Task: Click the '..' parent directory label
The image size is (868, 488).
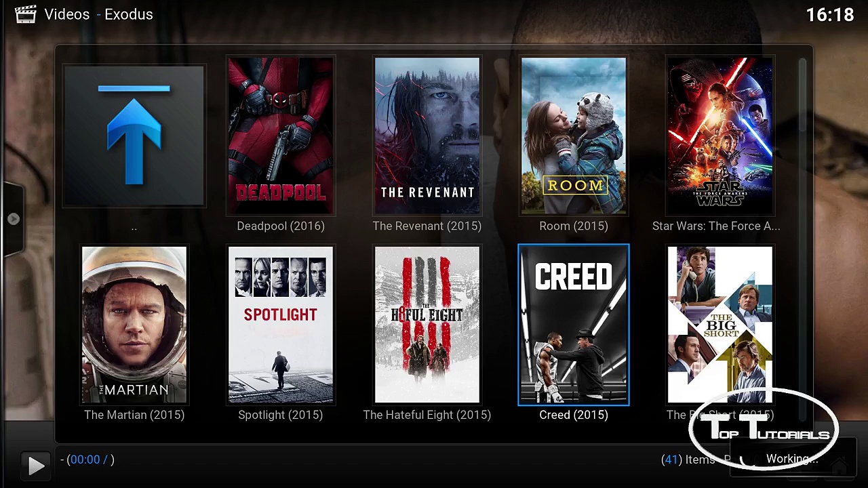Action: point(134,226)
